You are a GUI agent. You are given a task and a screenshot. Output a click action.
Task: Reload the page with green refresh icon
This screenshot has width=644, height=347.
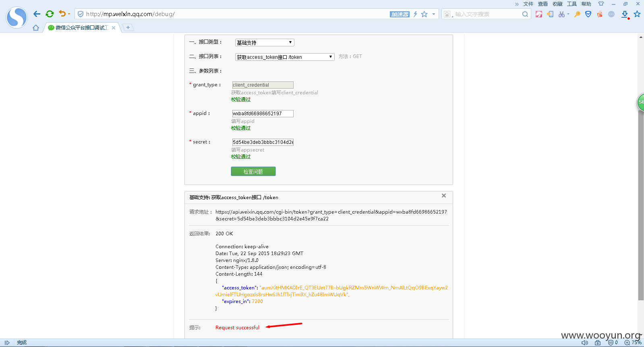click(x=50, y=14)
